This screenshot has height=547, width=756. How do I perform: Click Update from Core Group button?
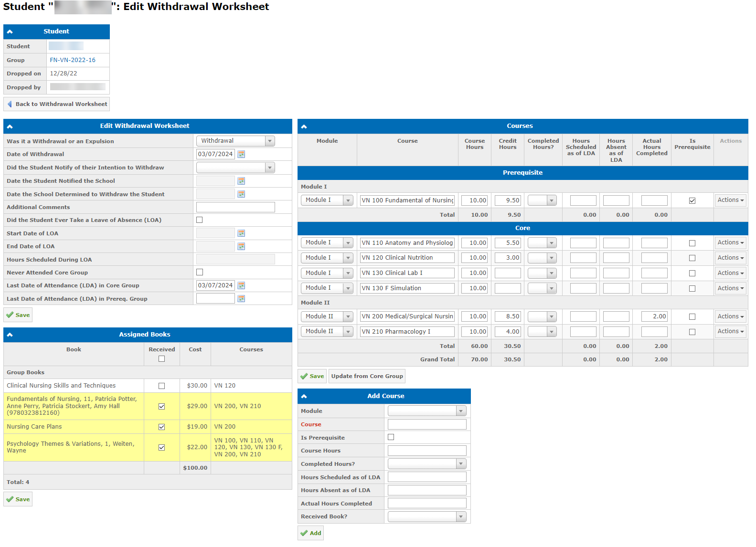coord(367,376)
